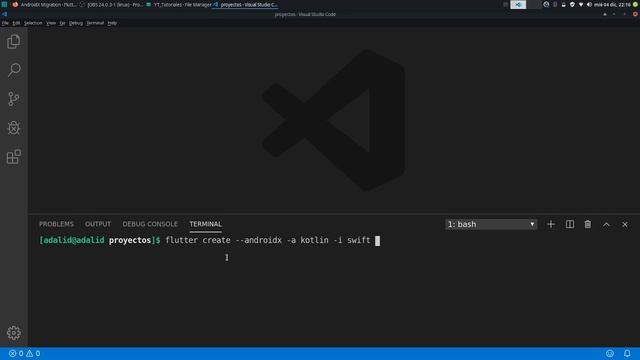Viewport: 640px width, 360px height.
Task: Select the TERMINAL tab
Action: coord(205,224)
